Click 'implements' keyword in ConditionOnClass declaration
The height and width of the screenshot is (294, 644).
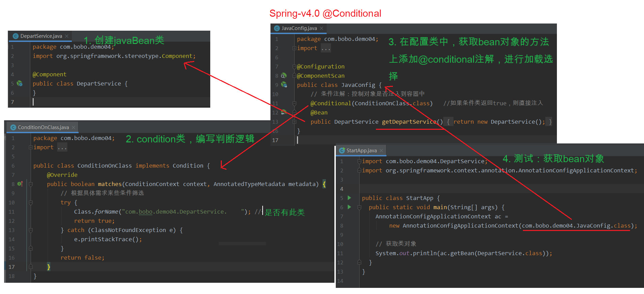tap(152, 166)
